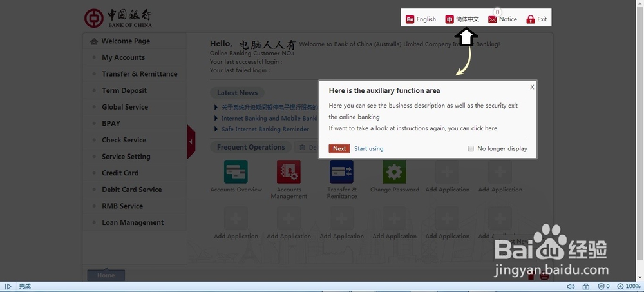Screen dimensions: 644x292
Task: Click the Exit lock button
Action: click(537, 19)
